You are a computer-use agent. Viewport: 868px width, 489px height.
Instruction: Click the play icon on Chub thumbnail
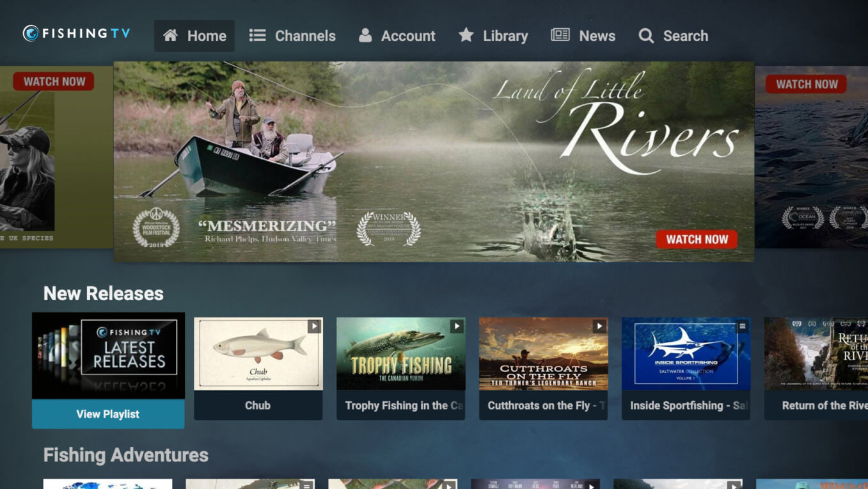pos(313,326)
